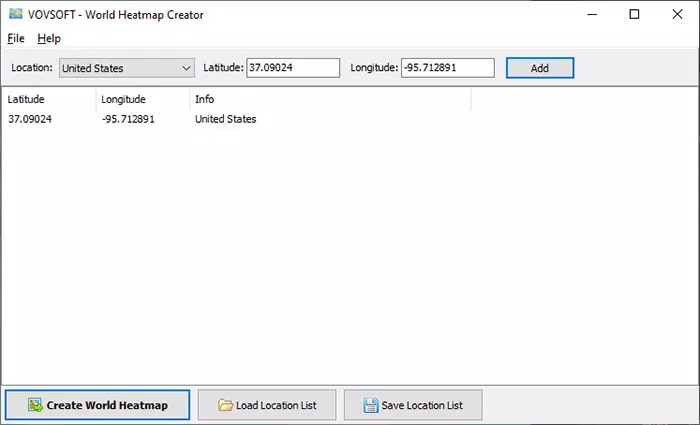Image resolution: width=700 pixels, height=425 pixels.
Task: Click Load Location List button
Action: tap(267, 405)
